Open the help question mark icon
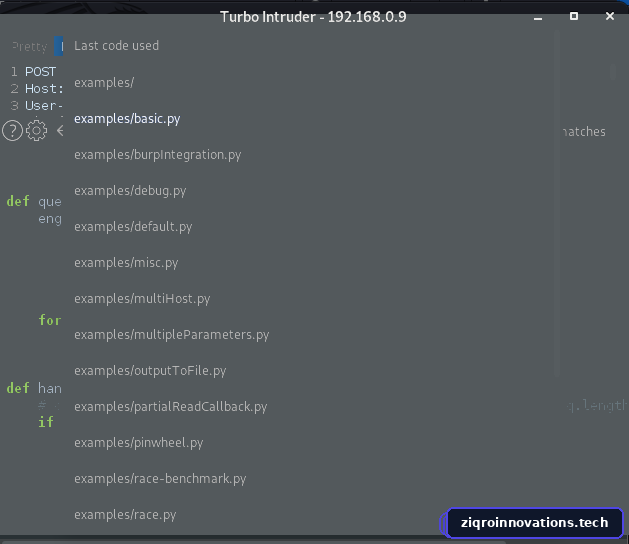Screen dimensions: 629x544 tap(12, 130)
